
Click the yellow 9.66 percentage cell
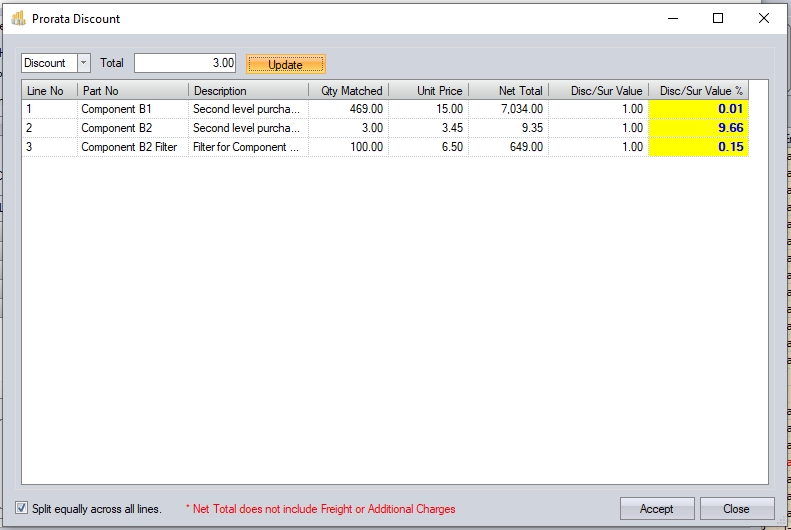coord(698,128)
